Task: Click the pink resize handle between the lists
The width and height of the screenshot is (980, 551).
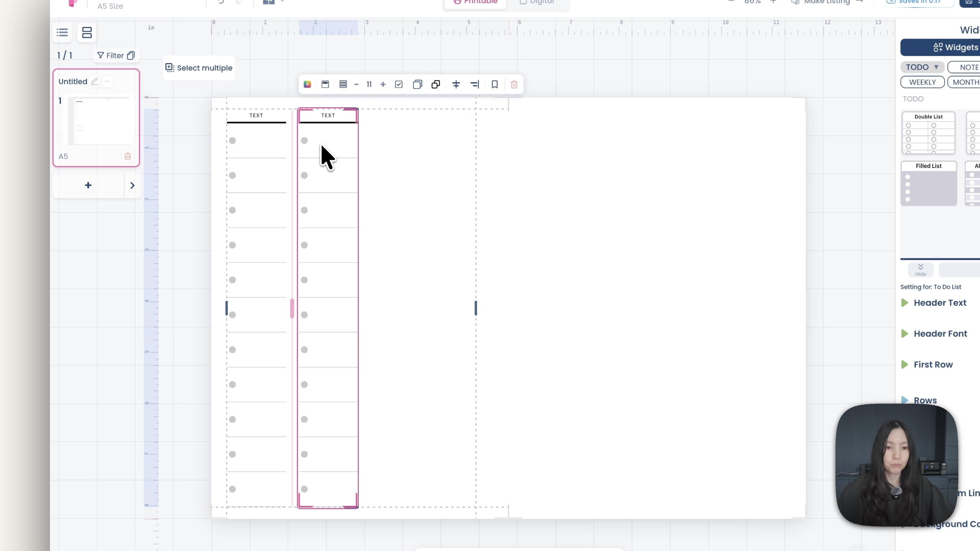Action: (292, 308)
